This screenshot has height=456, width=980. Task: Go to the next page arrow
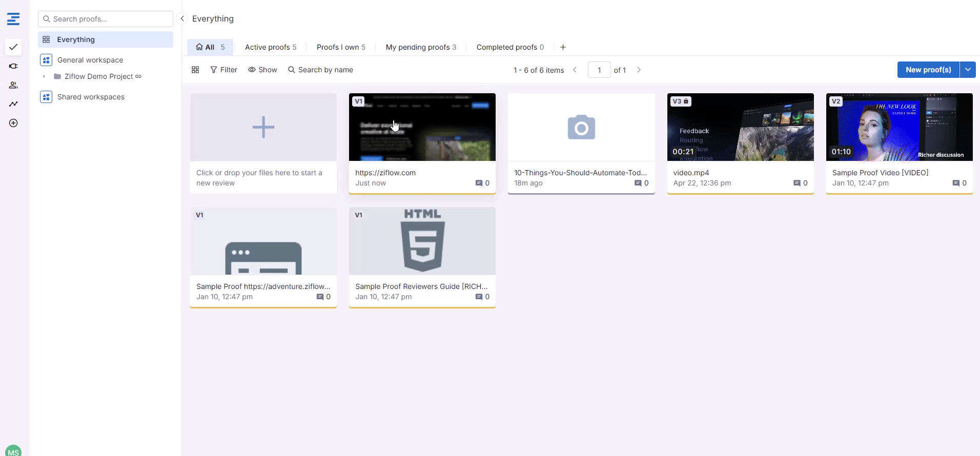(x=639, y=70)
